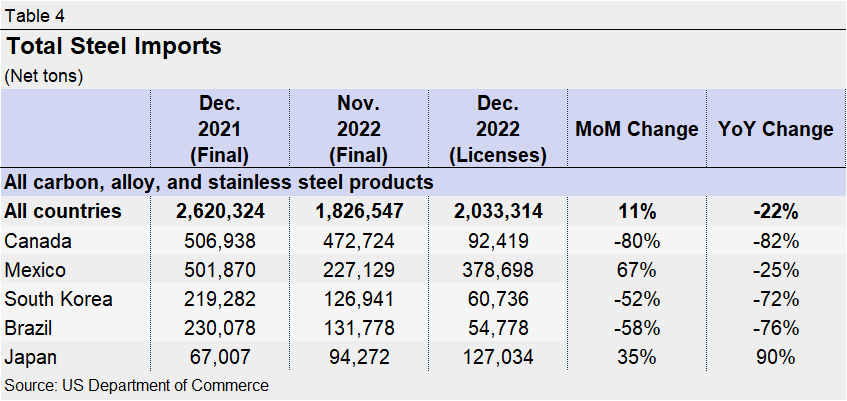The image size is (847, 401).
Task: Click the "Nov. 2022 (Final)" column header
Action: (358, 129)
